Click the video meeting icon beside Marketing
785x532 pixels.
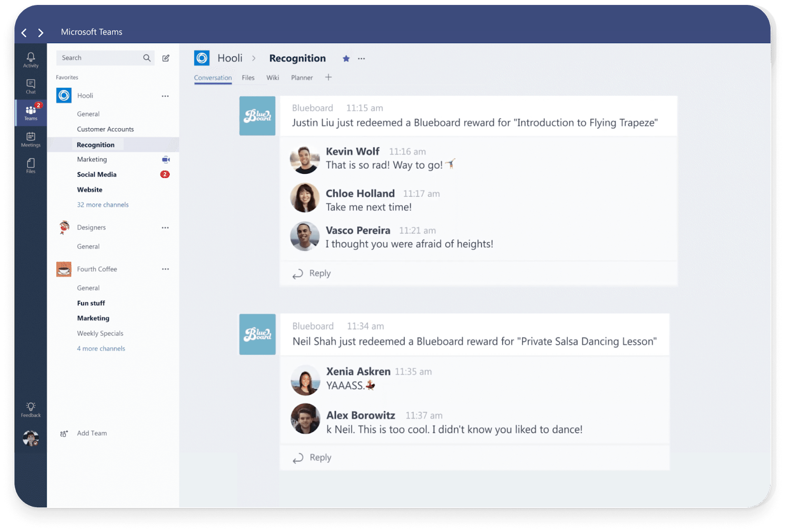(x=166, y=160)
